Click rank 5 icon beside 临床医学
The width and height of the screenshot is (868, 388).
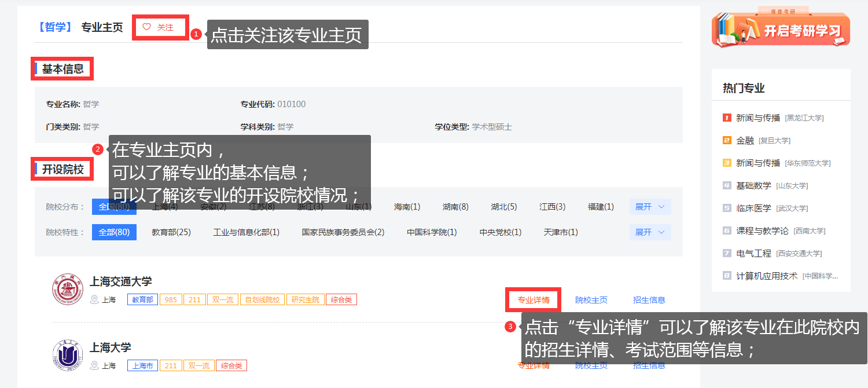click(x=727, y=208)
